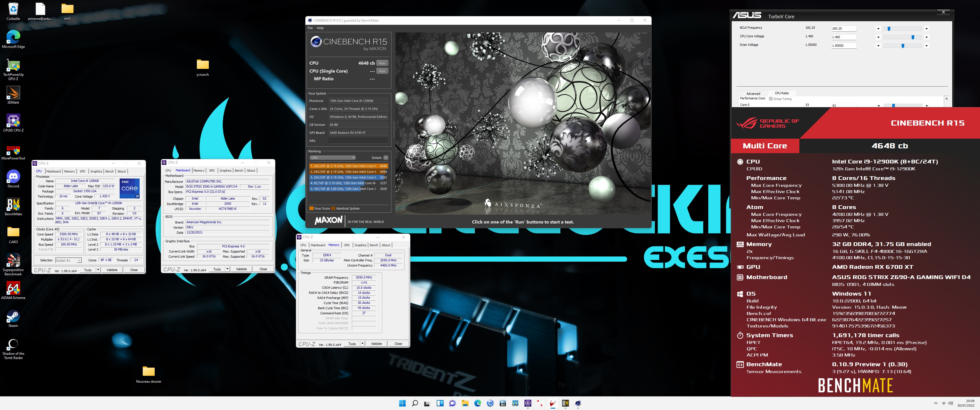Select About tab in the CPU-Z Memory window
The width and height of the screenshot is (980, 410).
386,245
